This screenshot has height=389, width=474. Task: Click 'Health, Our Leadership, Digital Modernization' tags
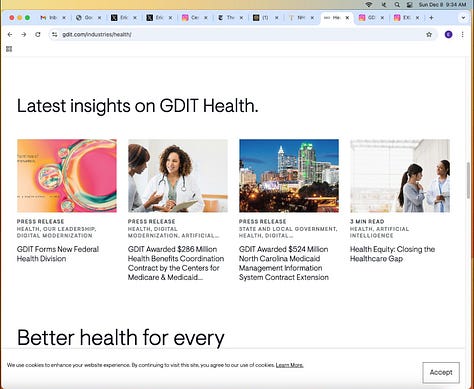57,232
